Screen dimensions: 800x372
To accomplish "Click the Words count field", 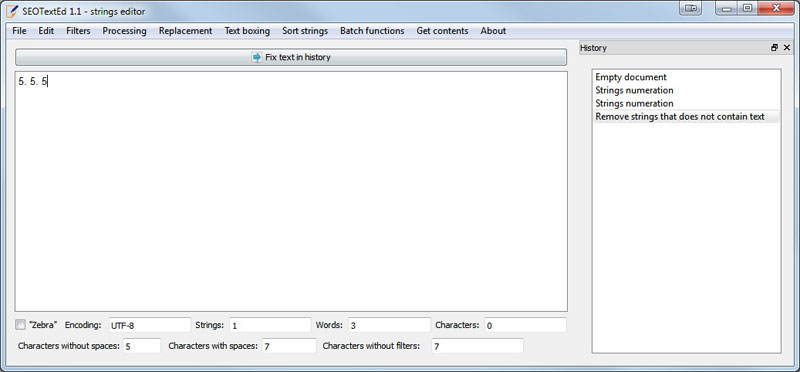I will (389, 325).
